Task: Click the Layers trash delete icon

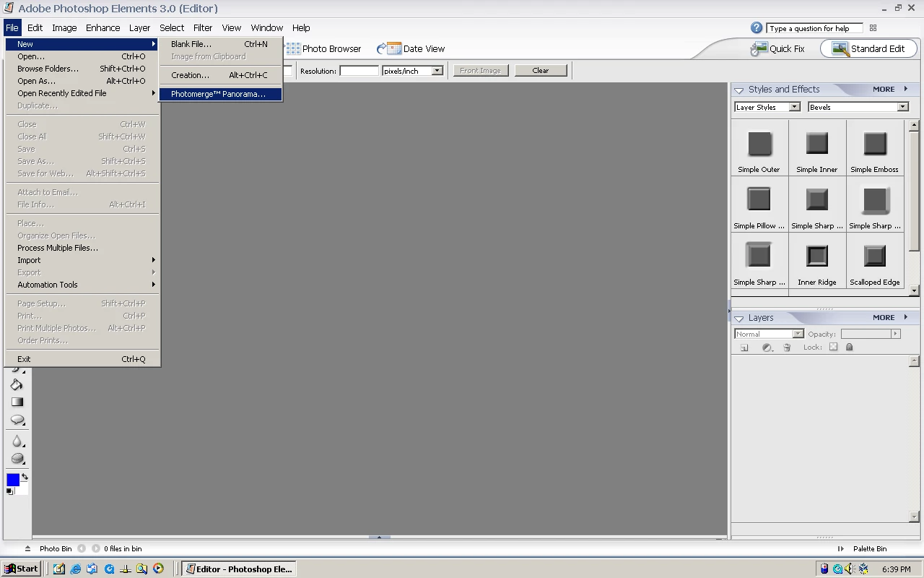Action: click(787, 348)
